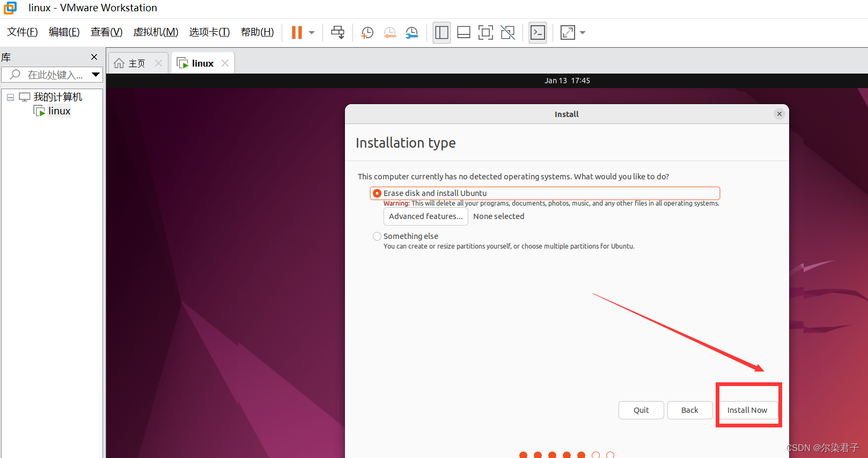The width and height of the screenshot is (868, 458).
Task: Send Ctrl+Alt+Del to the VM
Action: (337, 33)
